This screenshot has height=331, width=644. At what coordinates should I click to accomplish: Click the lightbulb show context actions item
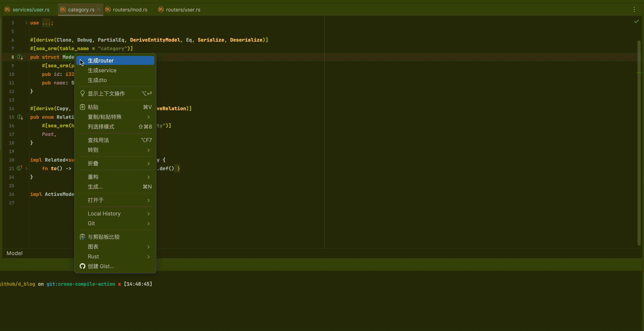(106, 94)
